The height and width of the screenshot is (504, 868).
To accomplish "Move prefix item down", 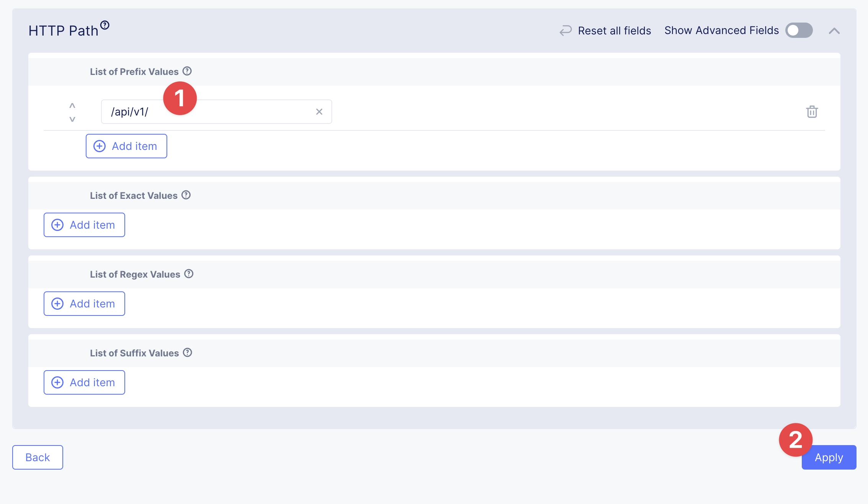I will (72, 119).
